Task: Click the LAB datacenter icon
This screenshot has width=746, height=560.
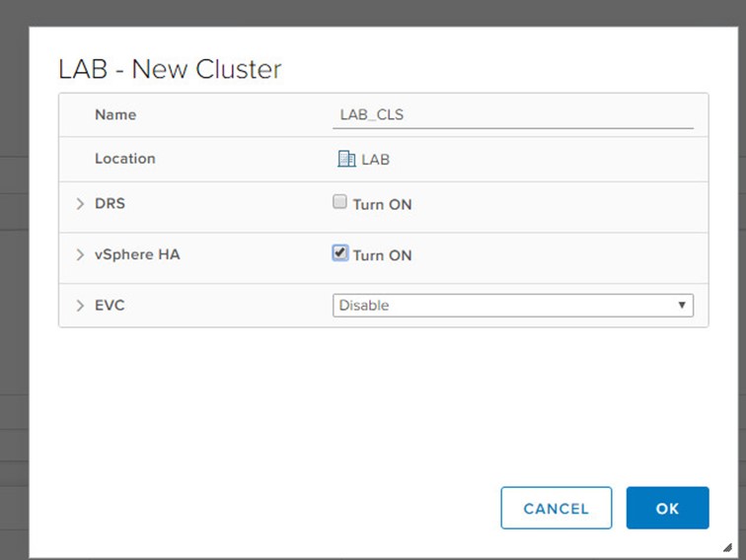Action: [346, 159]
